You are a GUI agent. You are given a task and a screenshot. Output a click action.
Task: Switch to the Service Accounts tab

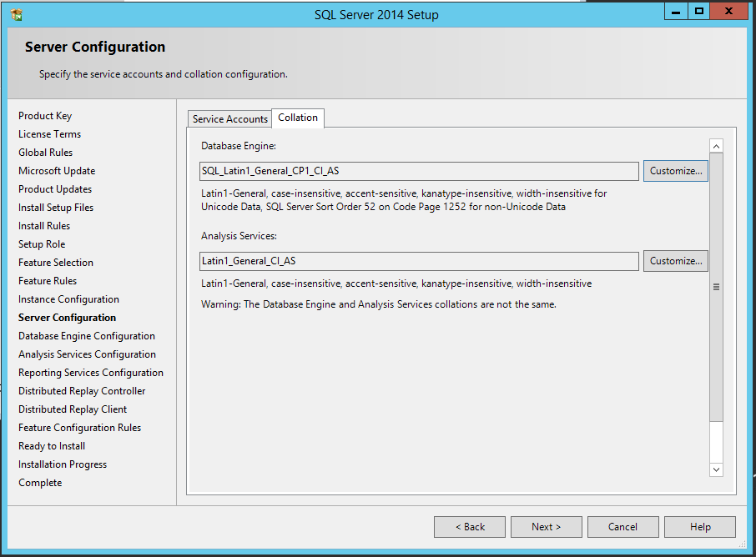[230, 119]
